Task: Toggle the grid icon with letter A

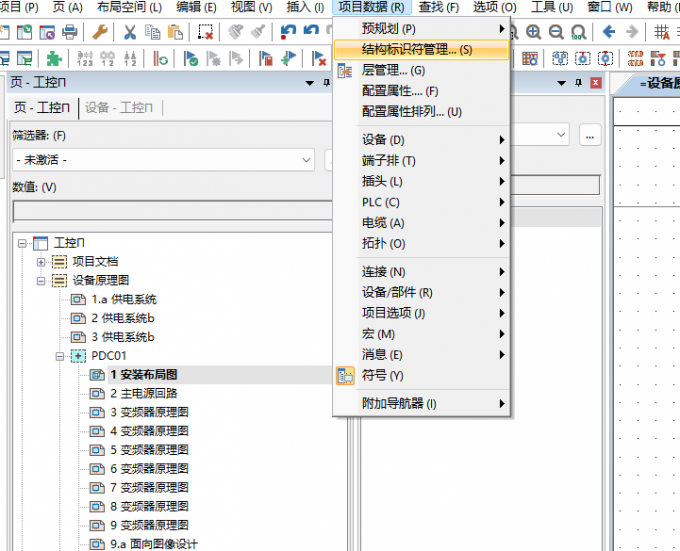Action: (x=662, y=32)
